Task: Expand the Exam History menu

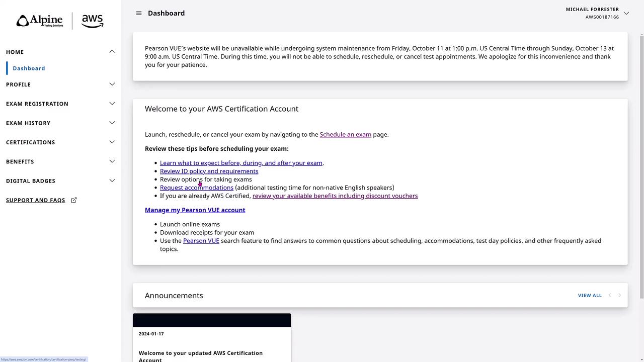Action: (112, 123)
